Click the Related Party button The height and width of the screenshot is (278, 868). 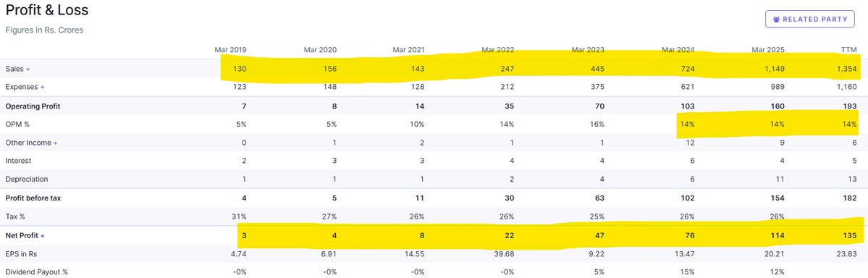pos(810,19)
